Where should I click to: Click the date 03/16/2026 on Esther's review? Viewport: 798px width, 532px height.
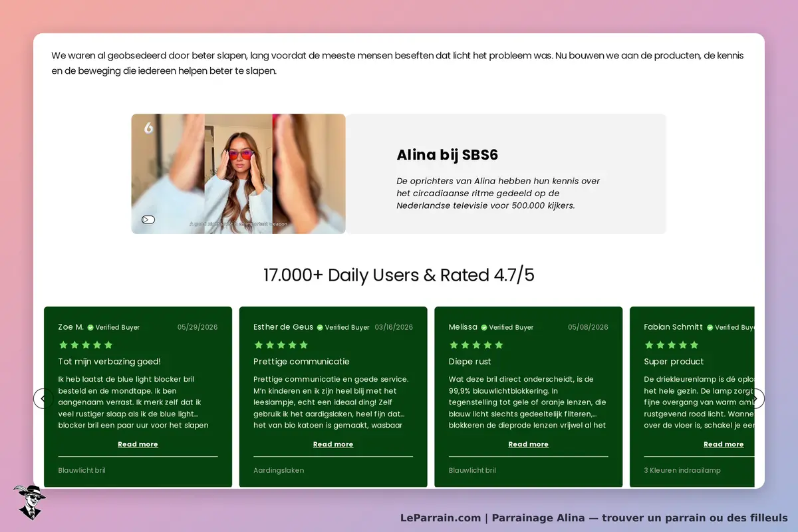[394, 327]
